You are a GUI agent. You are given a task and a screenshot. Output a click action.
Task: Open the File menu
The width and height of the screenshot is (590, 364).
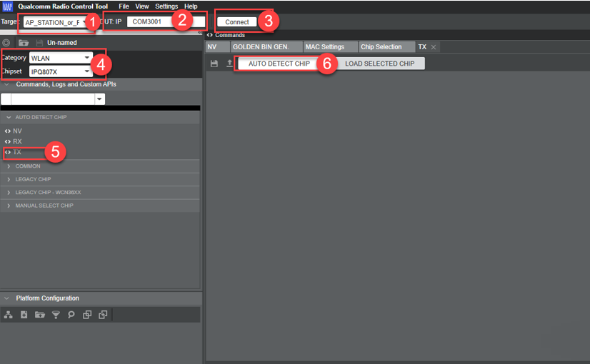tap(124, 6)
